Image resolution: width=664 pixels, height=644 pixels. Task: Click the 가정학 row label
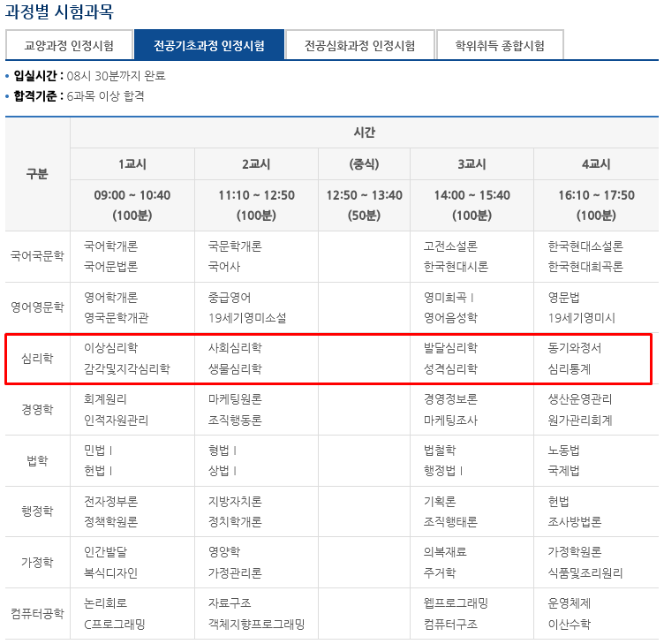(37, 562)
